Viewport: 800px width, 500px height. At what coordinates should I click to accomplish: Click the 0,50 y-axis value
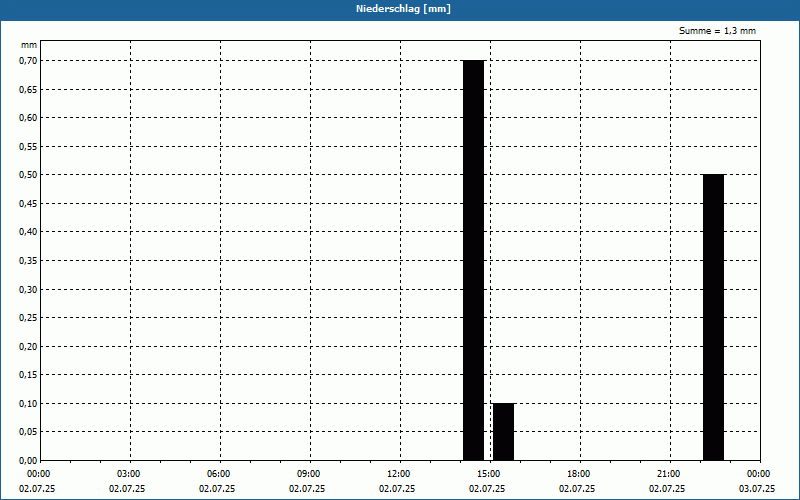pos(28,175)
